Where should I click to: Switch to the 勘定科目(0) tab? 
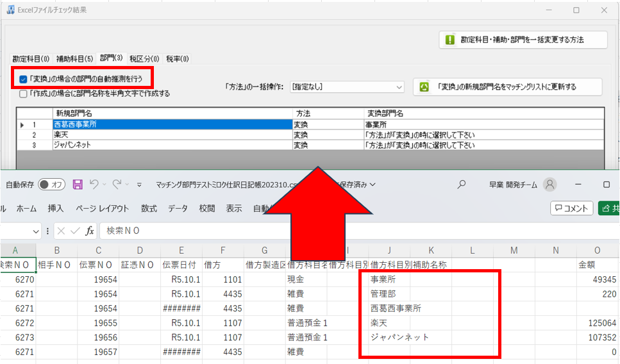[31, 59]
